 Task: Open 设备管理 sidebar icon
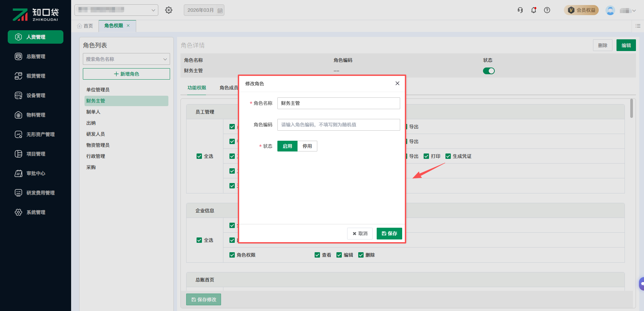(x=18, y=95)
